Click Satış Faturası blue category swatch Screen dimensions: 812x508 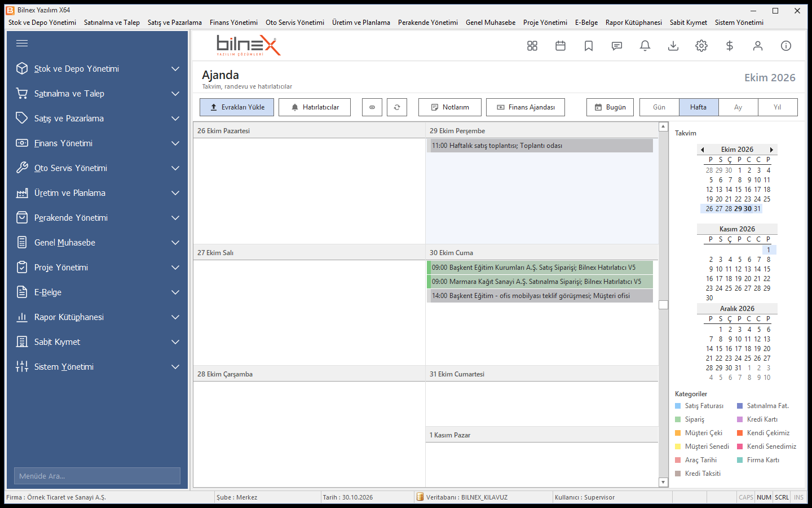tap(678, 406)
